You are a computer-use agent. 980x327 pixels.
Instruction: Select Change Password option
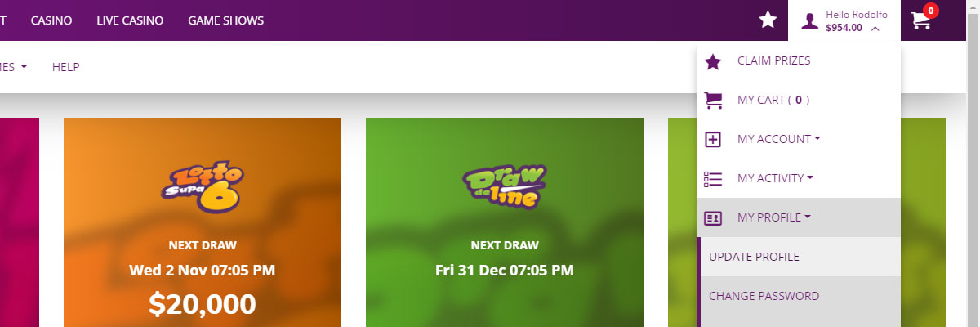(x=800, y=296)
